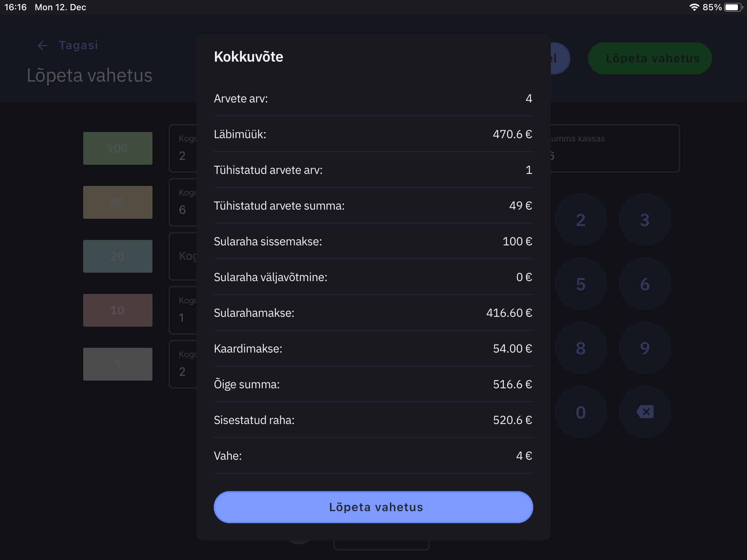Select the teal 20 banknote swatch

pyautogui.click(x=117, y=256)
